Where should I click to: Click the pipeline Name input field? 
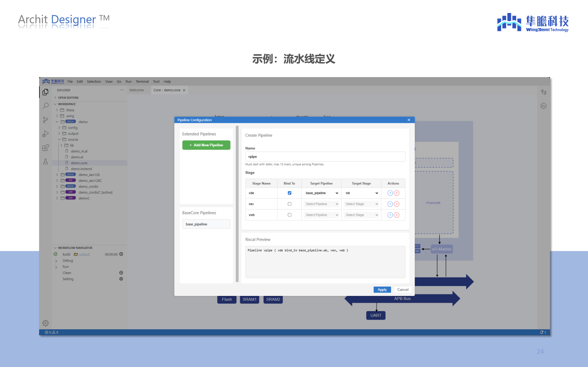[x=325, y=157]
